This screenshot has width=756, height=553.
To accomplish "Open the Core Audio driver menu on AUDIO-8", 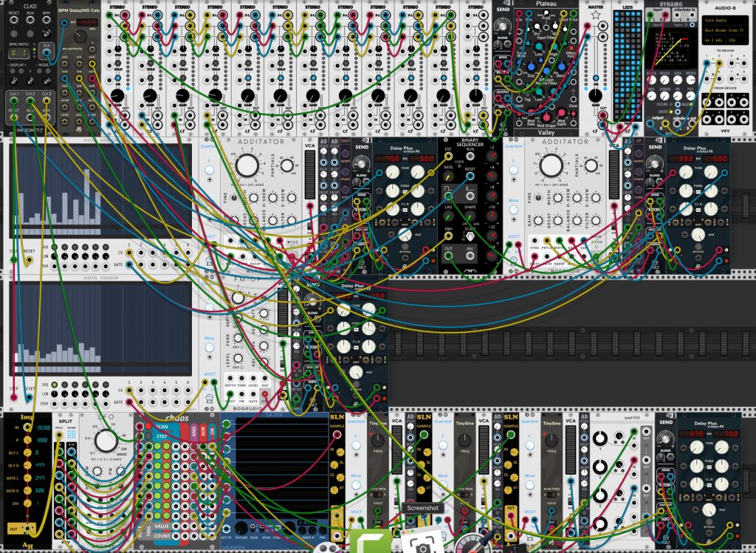I will [x=725, y=21].
